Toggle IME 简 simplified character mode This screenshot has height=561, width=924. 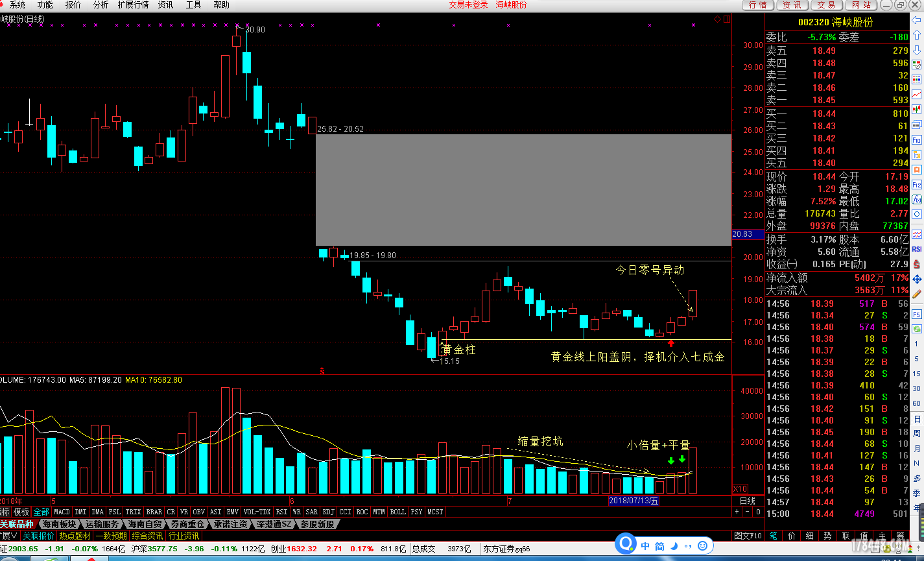pyautogui.click(x=659, y=546)
